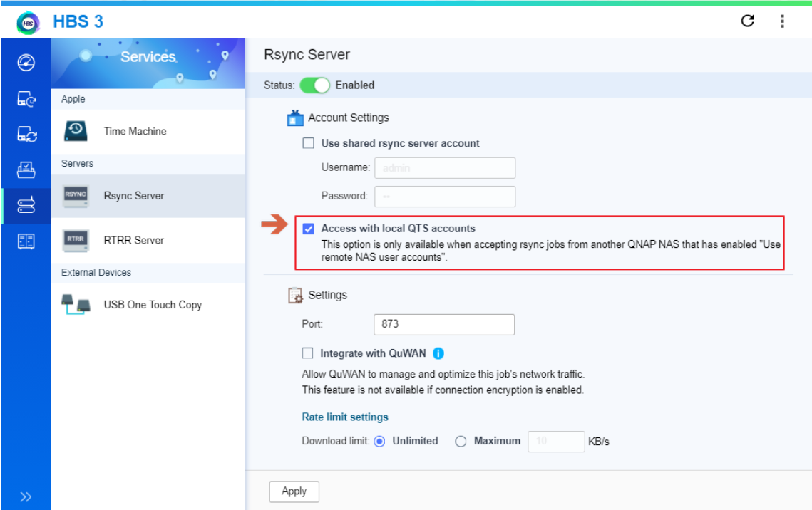Apply the Rsync Server settings

(294, 491)
